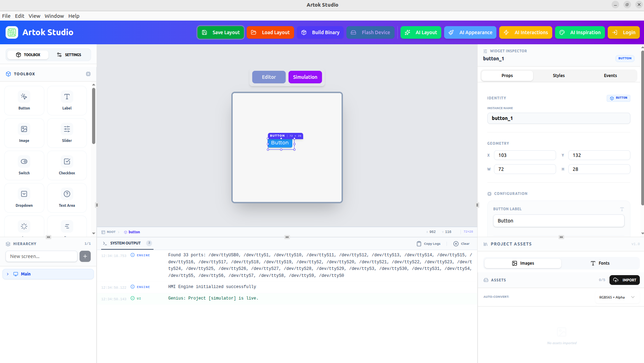Open the RGB565 + Alpha auto-convert dropdown
644x363 pixels.
click(617, 297)
